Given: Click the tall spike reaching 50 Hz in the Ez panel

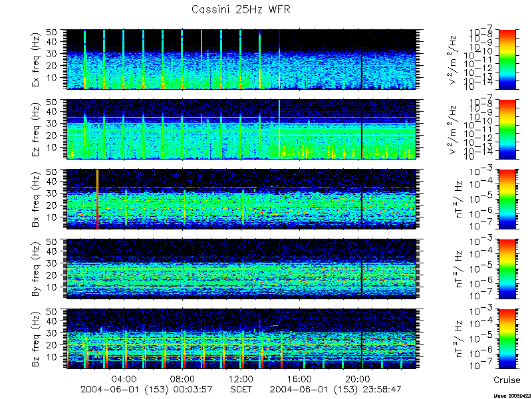Looking at the screenshot, I should pos(279,129).
